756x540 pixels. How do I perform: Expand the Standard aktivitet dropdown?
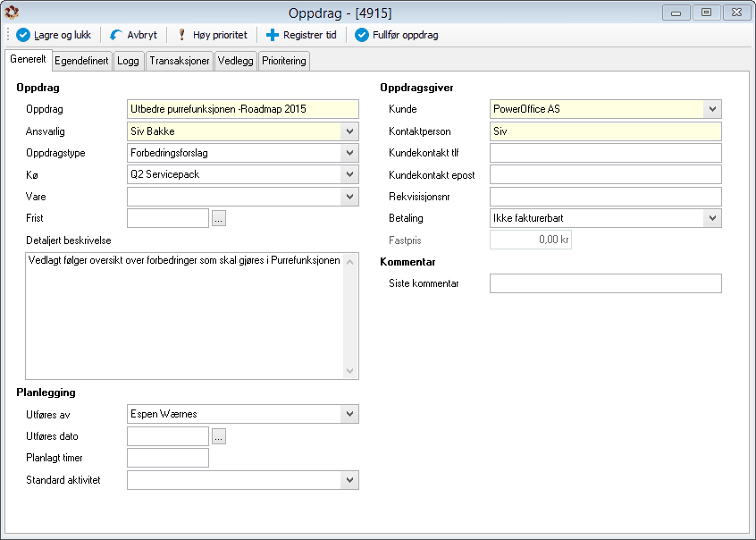(x=350, y=480)
